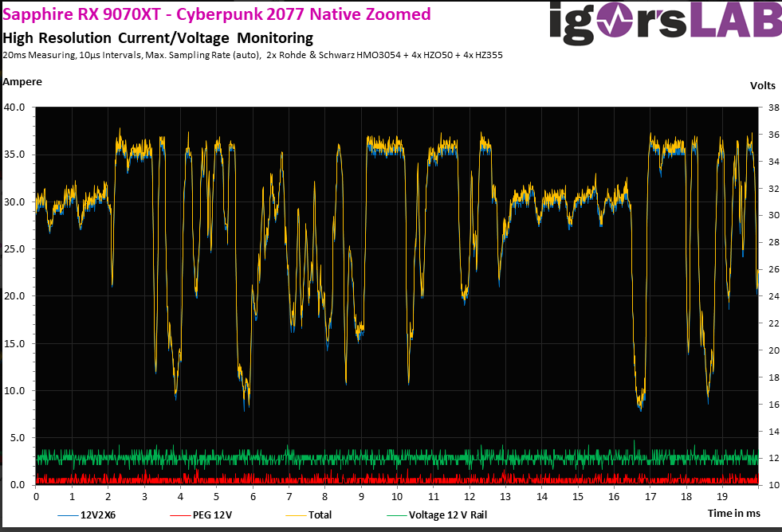Click the 22 volts axis value
Viewport: 782px width, 532px height.
coord(773,323)
